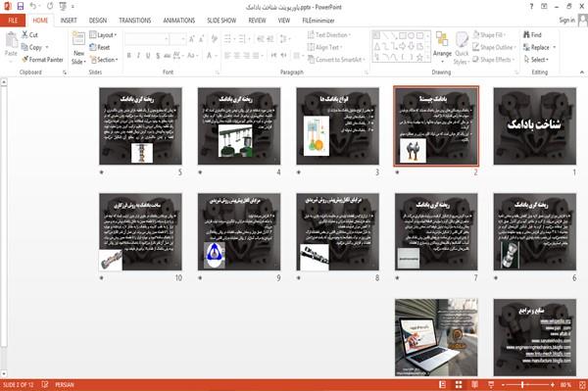
Task: Toggle Strikethrough formatting
Action: pyautogui.click(x=168, y=56)
